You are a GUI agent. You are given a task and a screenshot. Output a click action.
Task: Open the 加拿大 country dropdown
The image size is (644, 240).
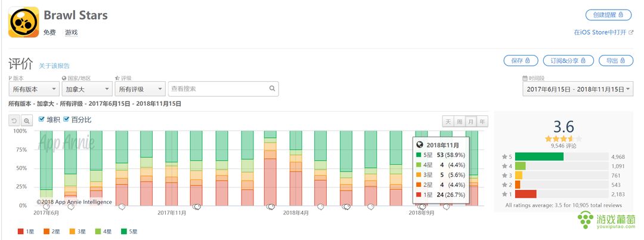pyautogui.click(x=87, y=89)
